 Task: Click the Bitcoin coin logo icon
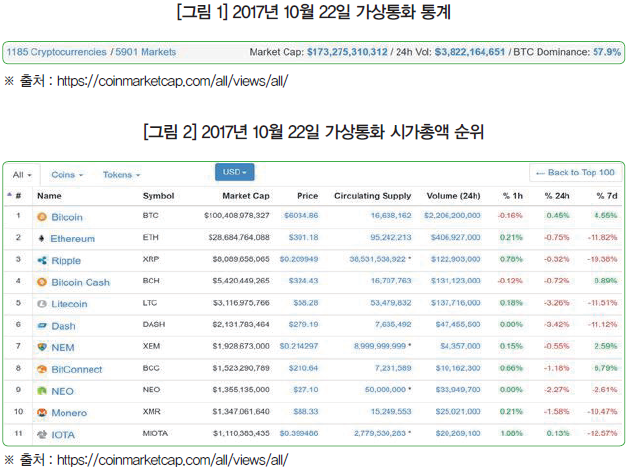click(42, 217)
